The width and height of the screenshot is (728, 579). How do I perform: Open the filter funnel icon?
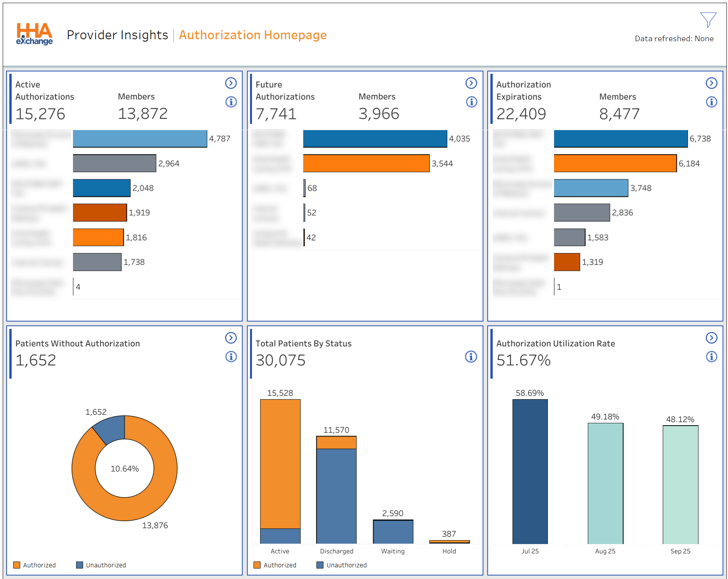point(708,19)
